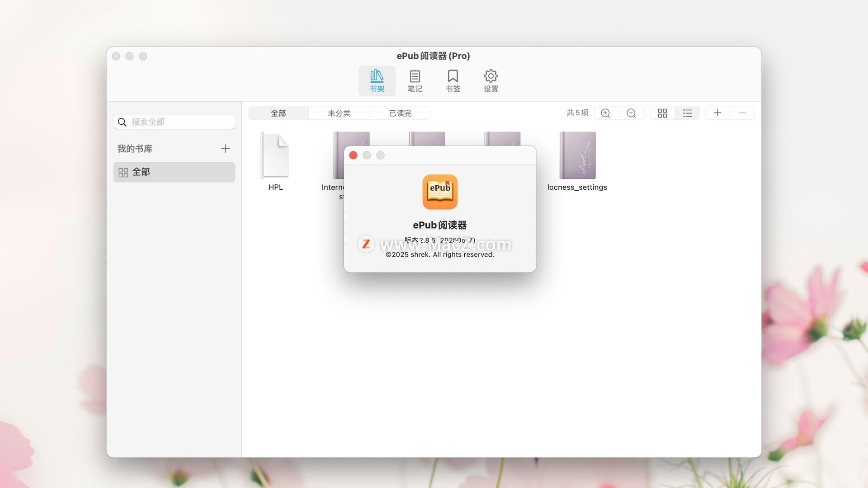Open the 笔记 notes tab
Viewport: 868px width, 488px height.
click(415, 81)
